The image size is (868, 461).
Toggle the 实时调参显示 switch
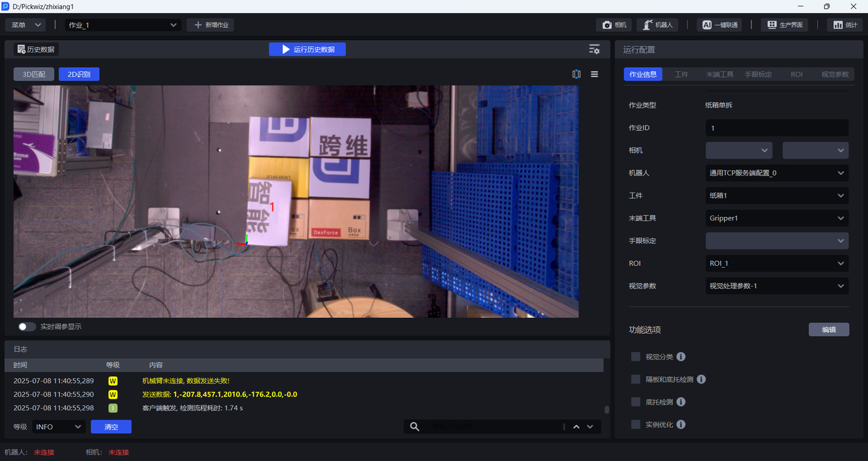27,327
